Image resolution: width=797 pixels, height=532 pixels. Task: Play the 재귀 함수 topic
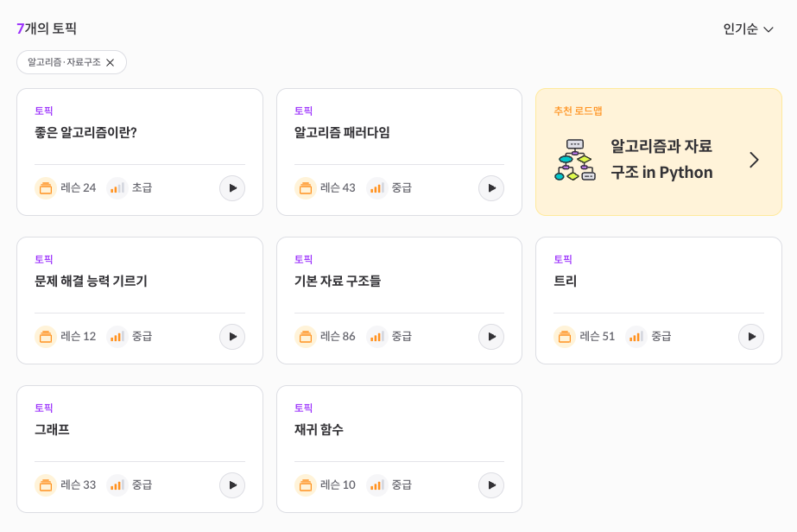(x=491, y=485)
